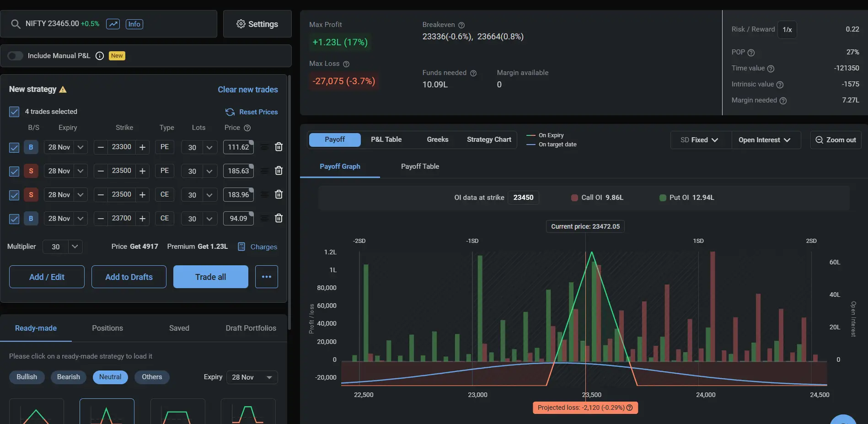The height and width of the screenshot is (424, 868).
Task: Decrease strike on 23500 PE row
Action: [x=101, y=171]
